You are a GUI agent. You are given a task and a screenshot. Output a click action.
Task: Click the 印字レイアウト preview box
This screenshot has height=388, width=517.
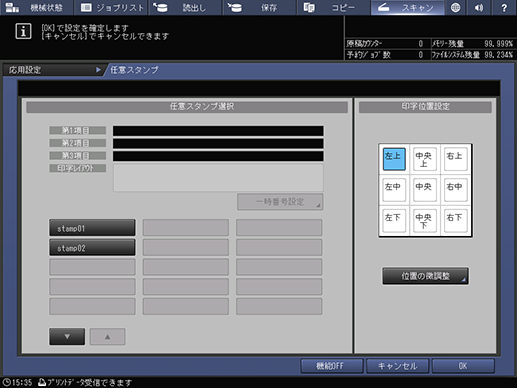tap(218, 177)
